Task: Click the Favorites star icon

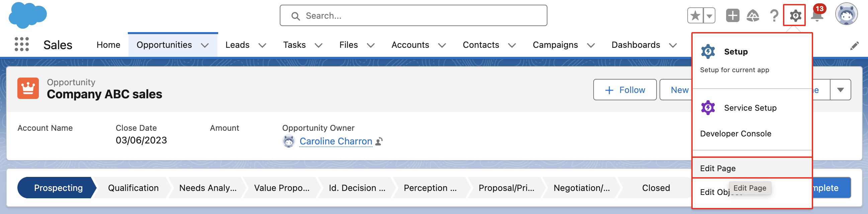Action: pos(695,15)
